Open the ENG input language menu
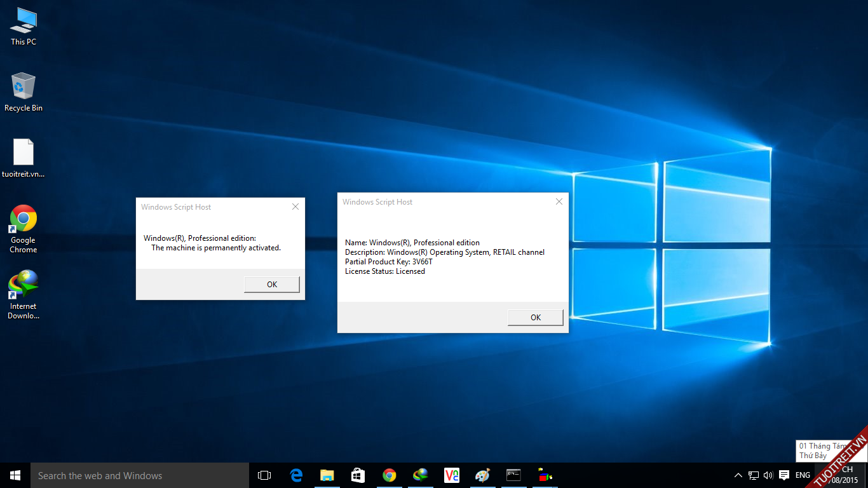Screen dimensions: 868x488 pyautogui.click(x=803, y=475)
